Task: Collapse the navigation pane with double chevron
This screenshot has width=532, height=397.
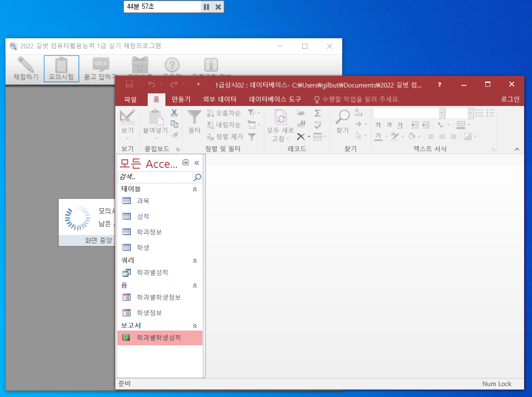Action: [x=197, y=163]
